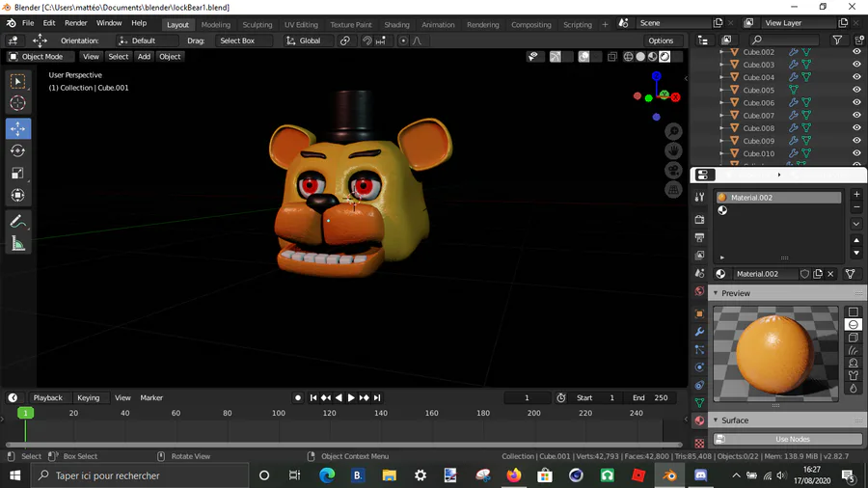Screen dimensions: 868x488
Task: Open the Render properties tab
Action: pyautogui.click(x=700, y=219)
